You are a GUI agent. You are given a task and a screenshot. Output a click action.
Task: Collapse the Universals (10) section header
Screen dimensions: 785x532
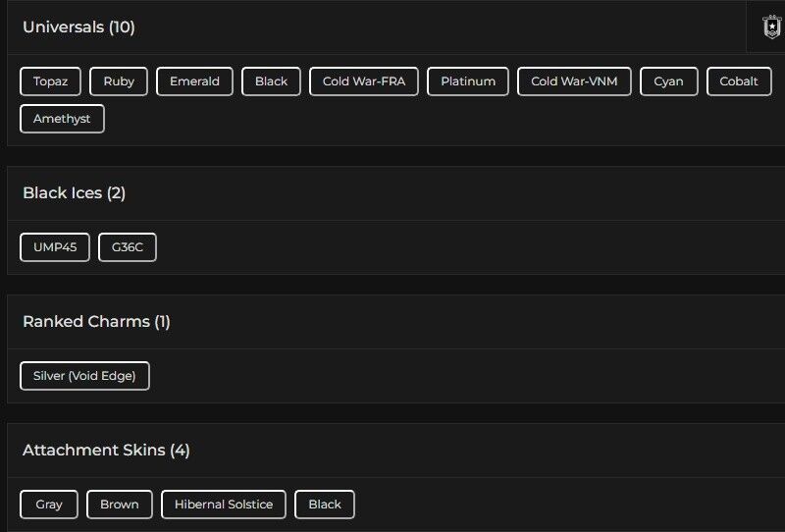pos(78,27)
